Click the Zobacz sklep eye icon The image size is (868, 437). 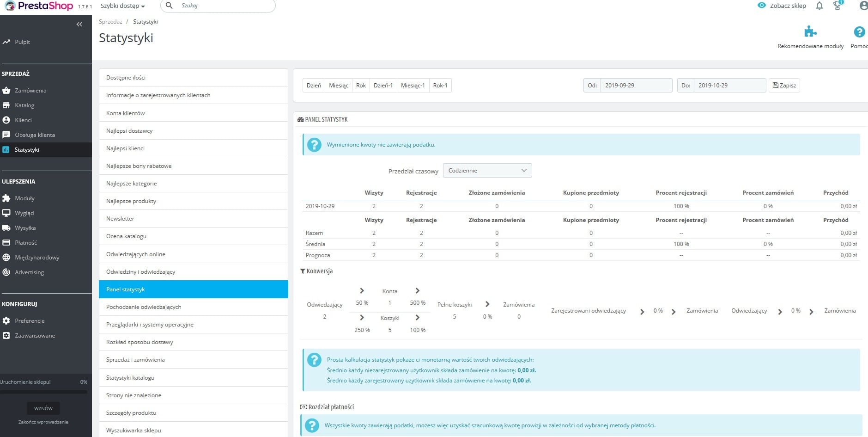click(762, 6)
